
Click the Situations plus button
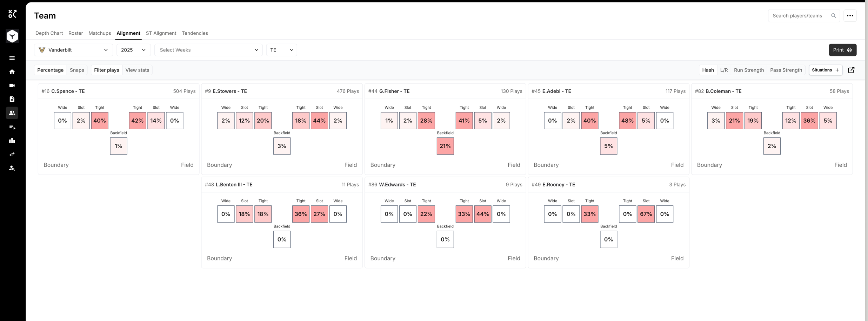click(x=826, y=70)
